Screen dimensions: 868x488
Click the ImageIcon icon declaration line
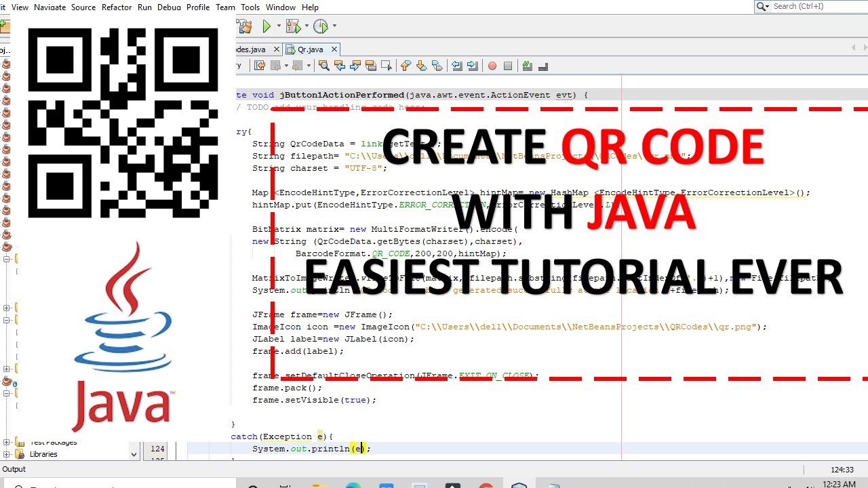coord(509,327)
